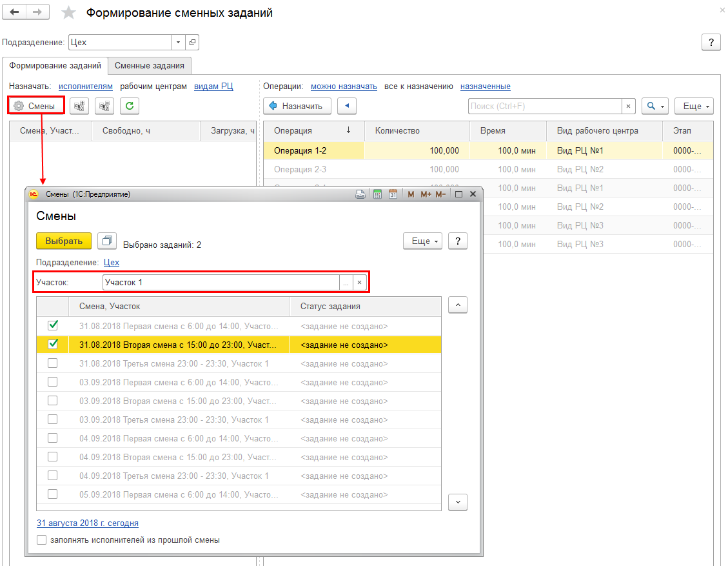
Task: Maximize the Смены dialog window
Action: click(458, 194)
